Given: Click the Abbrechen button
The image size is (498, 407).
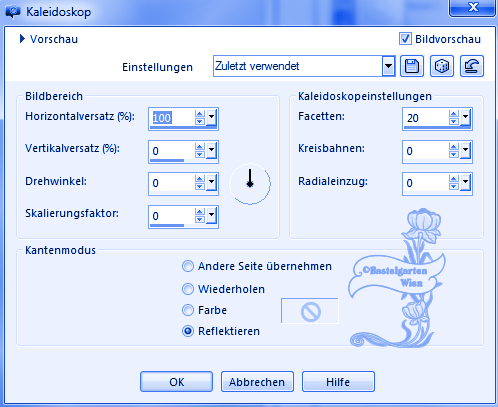Looking at the screenshot, I should pyautogui.click(x=257, y=382).
